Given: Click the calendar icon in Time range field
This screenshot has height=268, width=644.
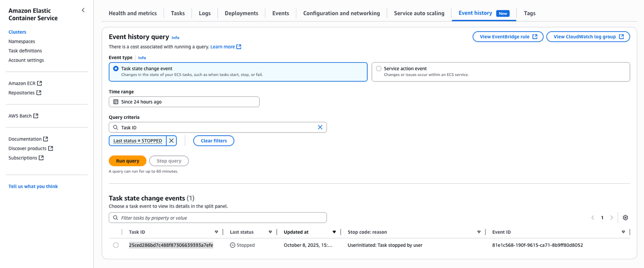Looking at the screenshot, I should 115,101.
